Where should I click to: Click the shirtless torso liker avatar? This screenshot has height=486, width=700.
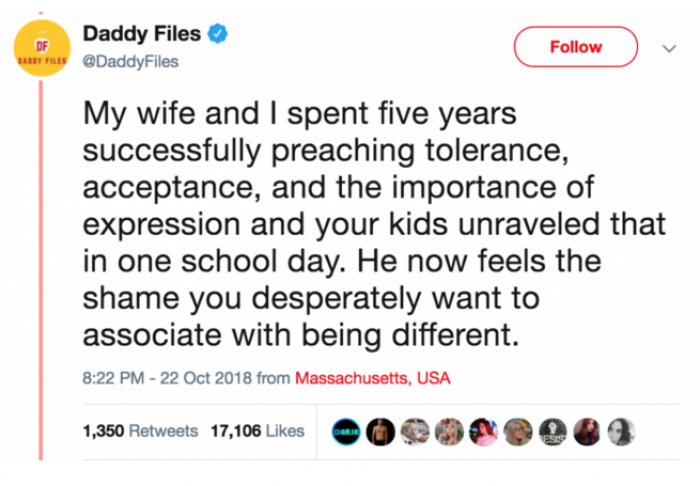click(x=378, y=431)
